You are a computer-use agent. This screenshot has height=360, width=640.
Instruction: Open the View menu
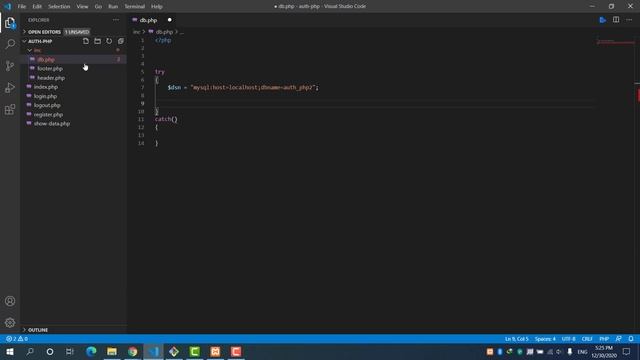pos(82,7)
